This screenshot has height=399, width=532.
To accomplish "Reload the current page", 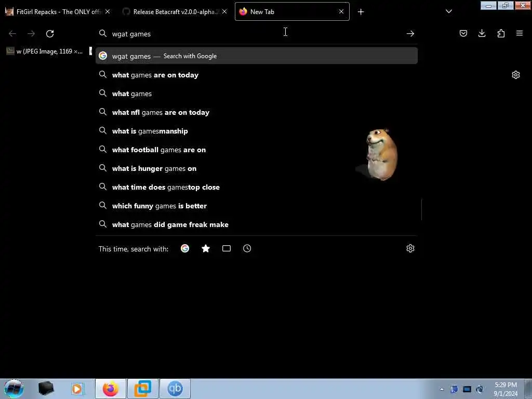I will point(50,34).
